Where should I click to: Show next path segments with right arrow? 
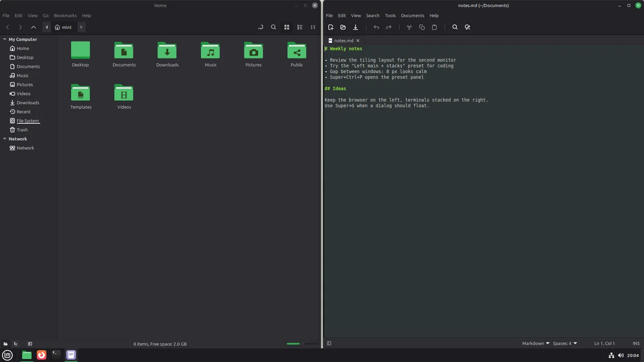coord(81,27)
